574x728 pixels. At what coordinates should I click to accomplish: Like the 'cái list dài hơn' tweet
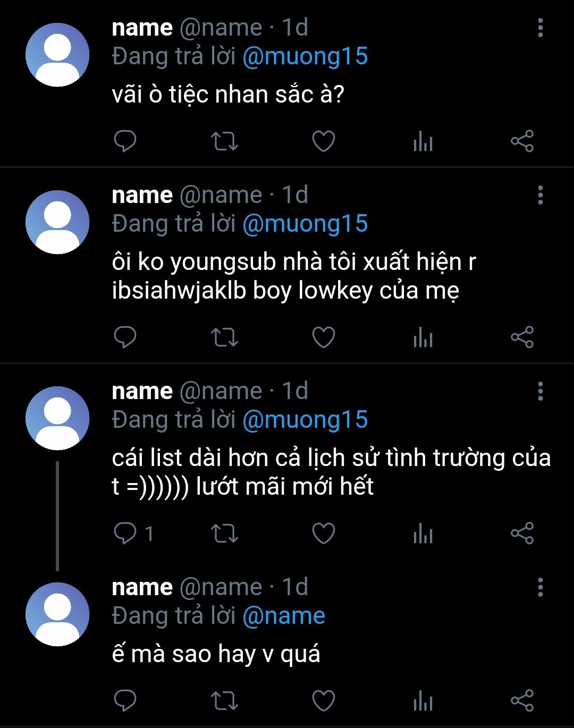tap(323, 534)
